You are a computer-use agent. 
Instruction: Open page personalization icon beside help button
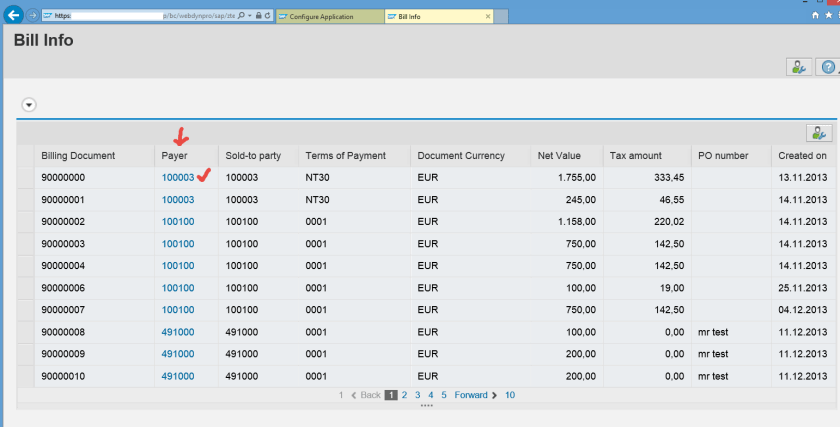pyautogui.click(x=798, y=67)
